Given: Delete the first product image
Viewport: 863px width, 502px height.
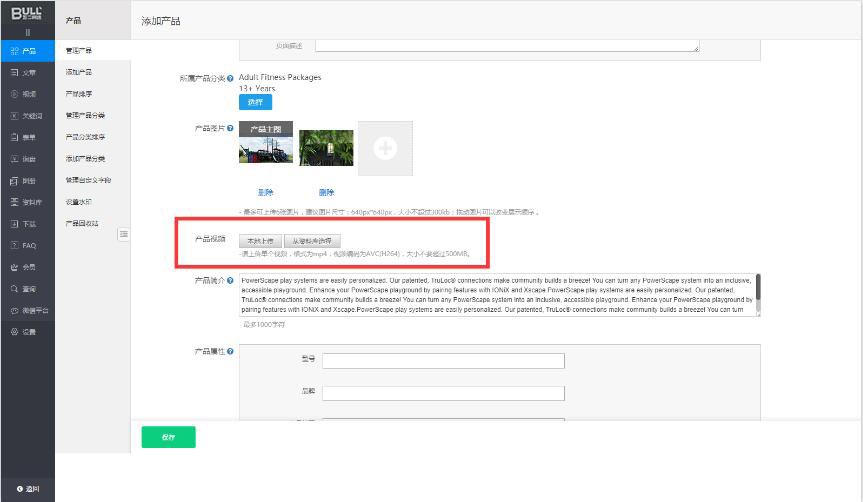Looking at the screenshot, I should coord(265,192).
